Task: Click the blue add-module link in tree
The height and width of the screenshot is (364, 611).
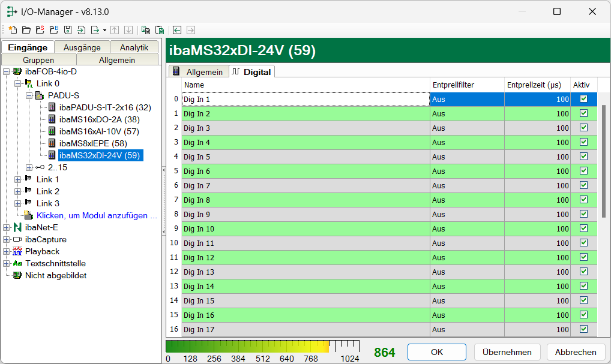Action: pos(96,215)
